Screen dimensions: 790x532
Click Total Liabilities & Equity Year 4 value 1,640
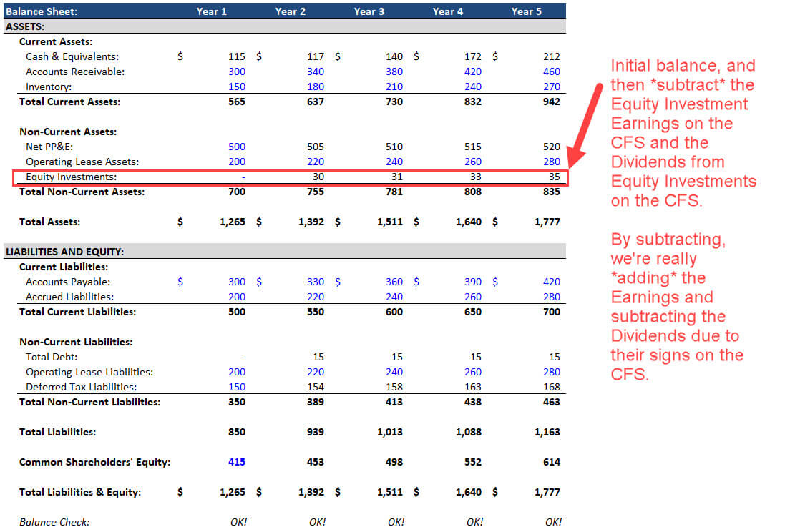click(469, 492)
